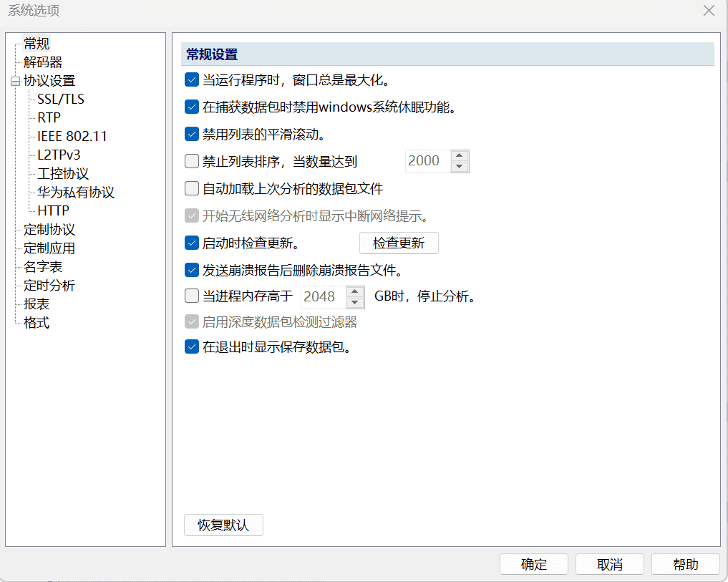Screen dimensions: 728x582
Task: Uncheck 当运行程序时，窗口总是最大化
Action: (x=191, y=79)
